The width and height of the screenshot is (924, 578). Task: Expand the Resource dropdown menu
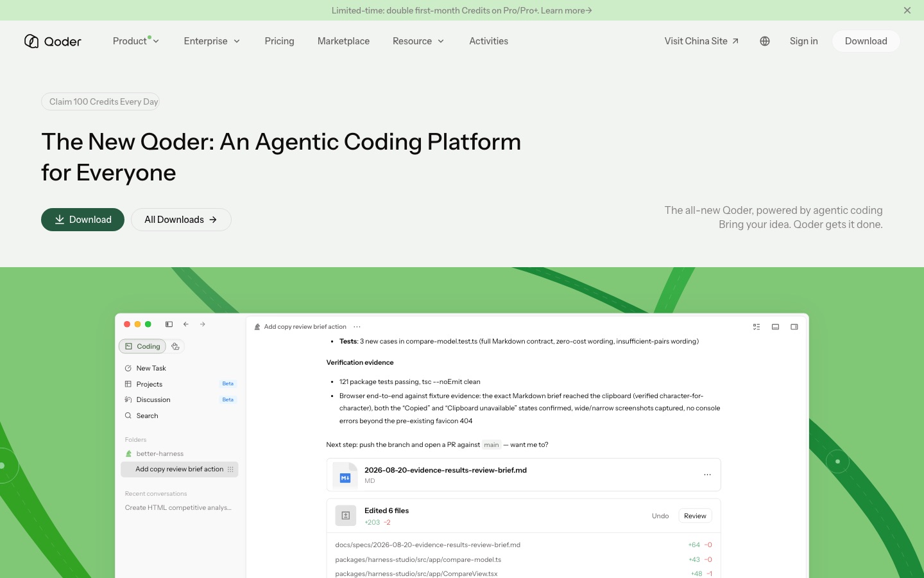(x=418, y=41)
